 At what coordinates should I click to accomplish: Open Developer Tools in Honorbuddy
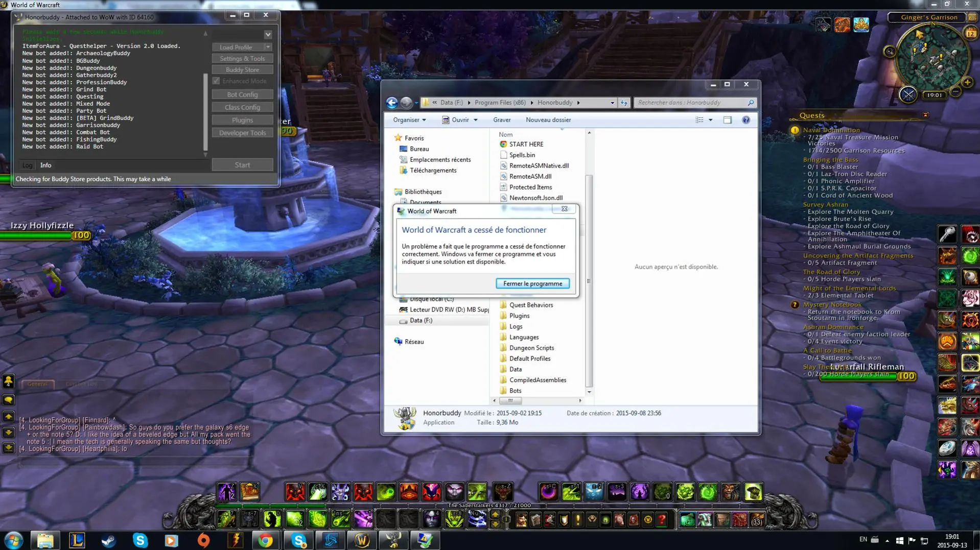tap(242, 133)
